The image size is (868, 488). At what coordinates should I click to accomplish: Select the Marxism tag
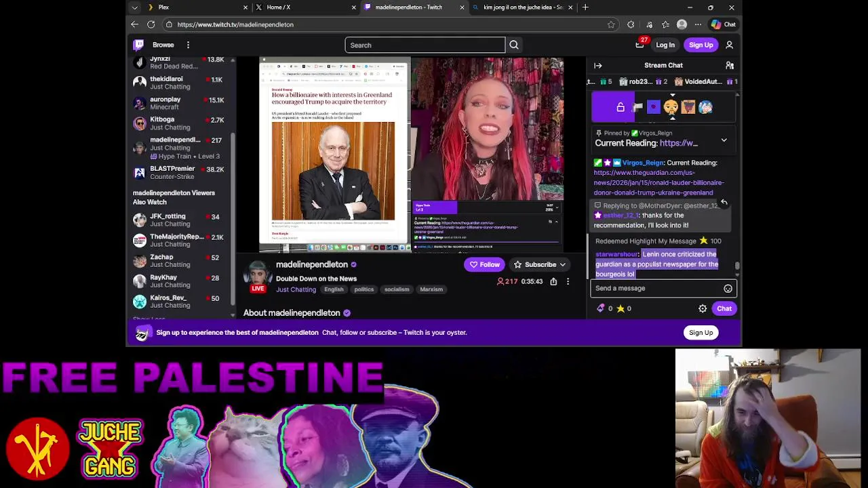(x=431, y=289)
